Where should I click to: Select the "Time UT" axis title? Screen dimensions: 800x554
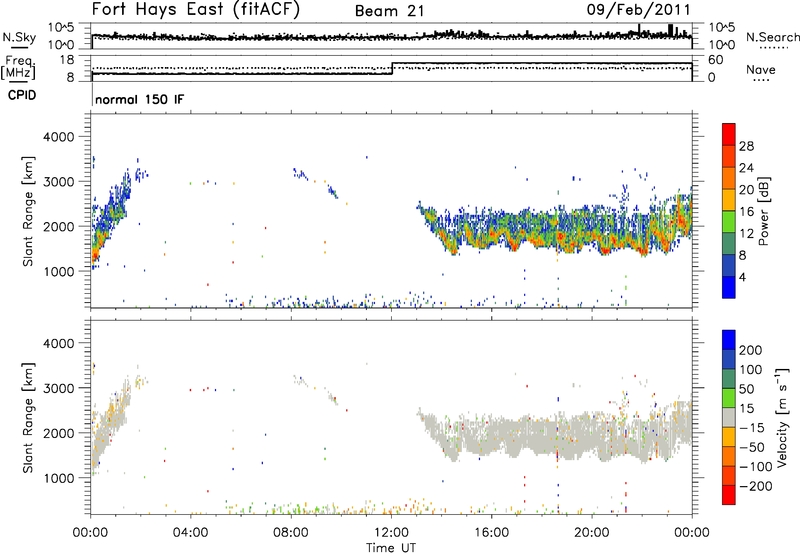tap(391, 548)
